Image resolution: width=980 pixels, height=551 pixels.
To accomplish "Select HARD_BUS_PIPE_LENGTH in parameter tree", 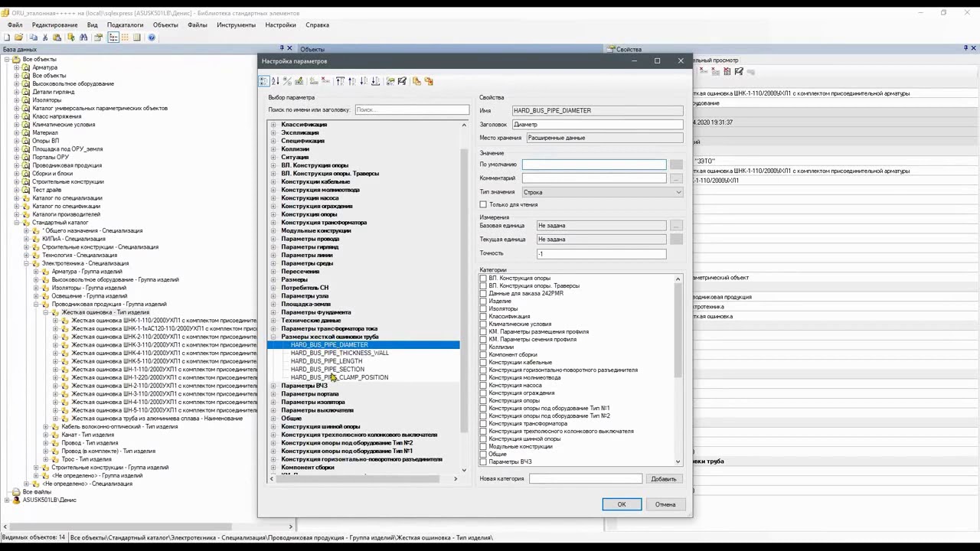I will coord(326,361).
